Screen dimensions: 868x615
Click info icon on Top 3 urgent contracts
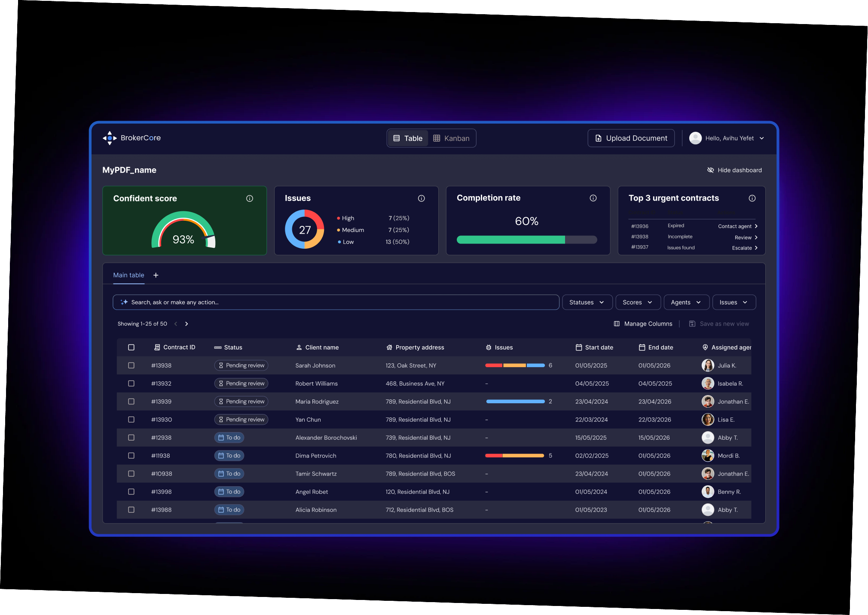tap(752, 198)
